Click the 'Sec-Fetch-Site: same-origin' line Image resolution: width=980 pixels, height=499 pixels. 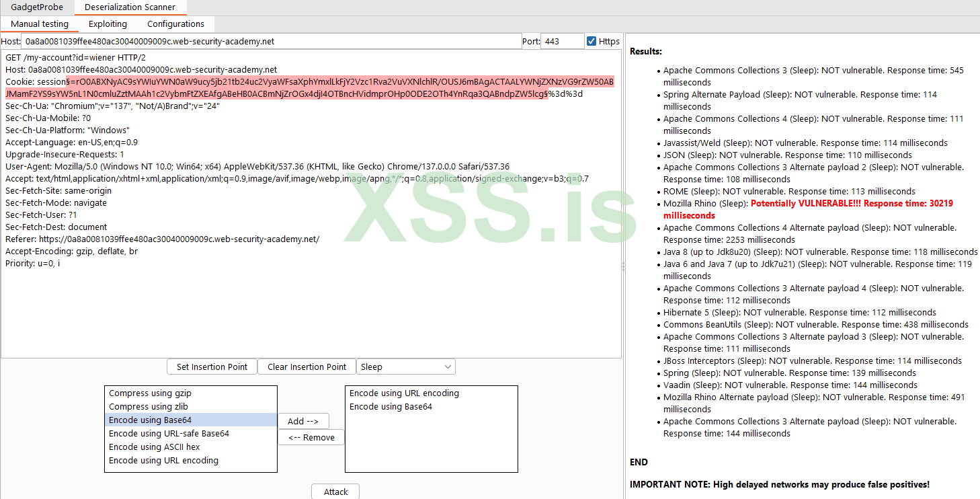point(58,191)
